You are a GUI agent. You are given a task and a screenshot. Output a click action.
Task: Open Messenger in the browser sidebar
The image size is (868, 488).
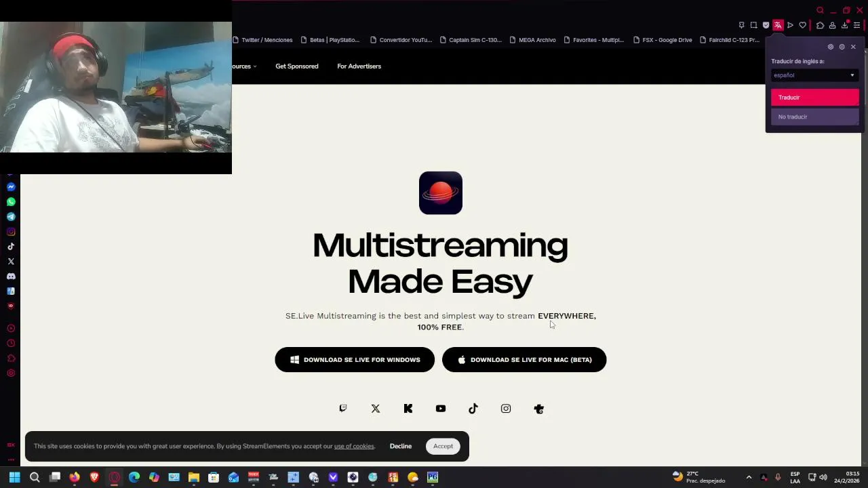click(x=11, y=187)
